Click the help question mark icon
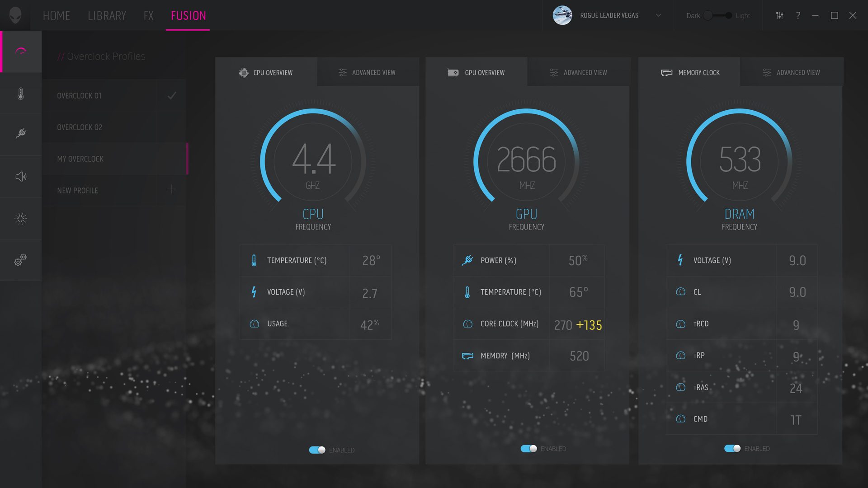This screenshot has width=868, height=488. tap(798, 15)
